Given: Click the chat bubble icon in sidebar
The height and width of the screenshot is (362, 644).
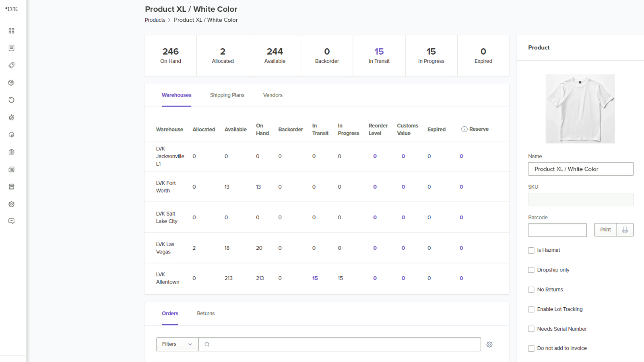Looking at the screenshot, I should pos(11,221).
